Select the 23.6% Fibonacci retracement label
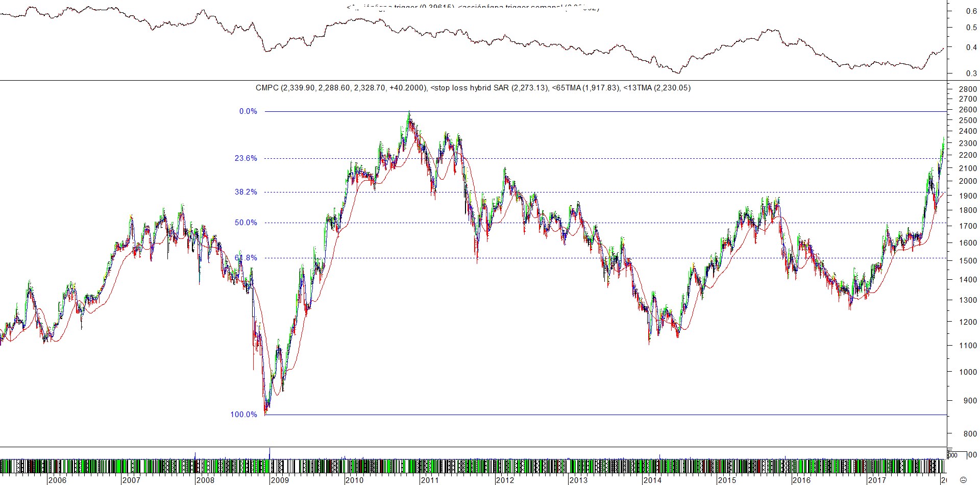 (246, 158)
